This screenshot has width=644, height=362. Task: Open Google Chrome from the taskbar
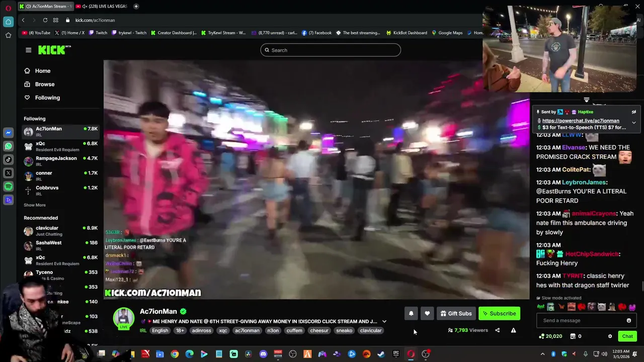(175, 354)
